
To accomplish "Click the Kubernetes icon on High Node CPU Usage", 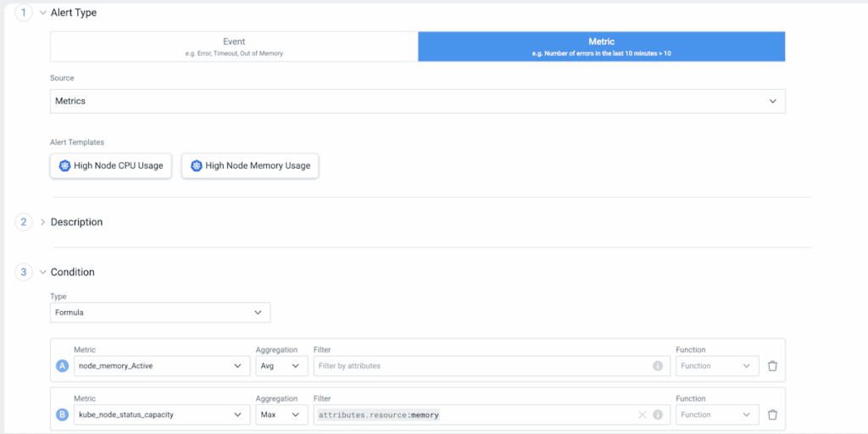I will 64,166.
